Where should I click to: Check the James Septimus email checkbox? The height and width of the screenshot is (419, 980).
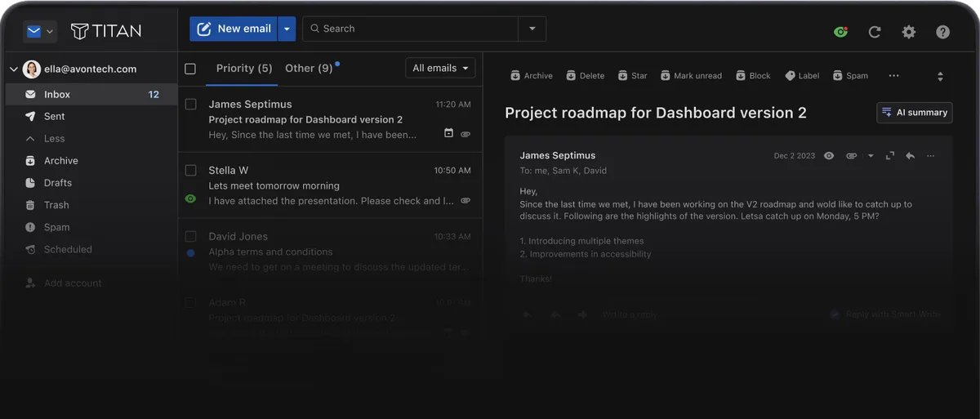pos(190,104)
